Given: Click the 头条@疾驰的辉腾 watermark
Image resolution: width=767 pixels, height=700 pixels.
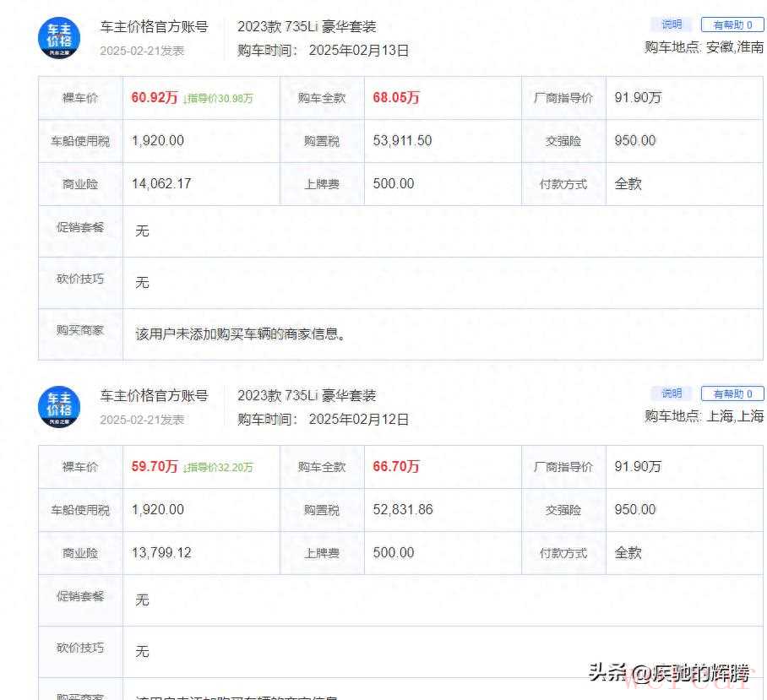Looking at the screenshot, I should (x=668, y=673).
